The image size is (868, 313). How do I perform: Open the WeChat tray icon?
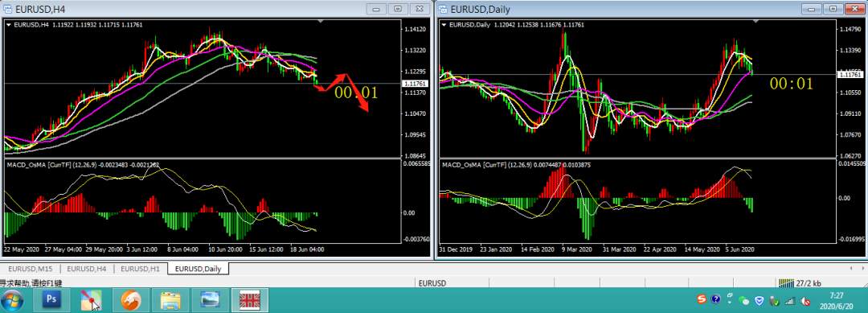744,301
